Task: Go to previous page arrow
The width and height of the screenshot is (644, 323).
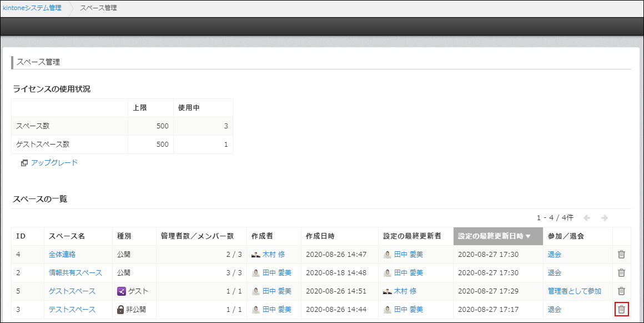Action: [x=587, y=218]
